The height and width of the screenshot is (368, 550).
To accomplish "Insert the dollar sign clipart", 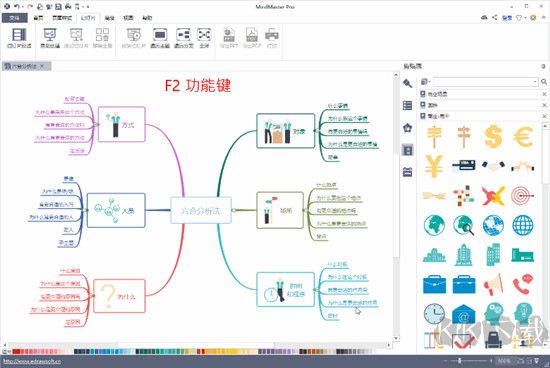I will 493,136.
